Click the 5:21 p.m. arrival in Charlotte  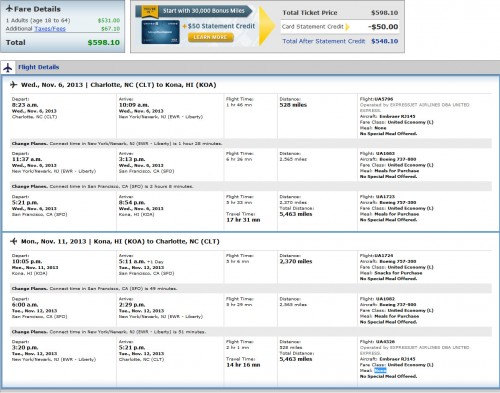(132, 348)
